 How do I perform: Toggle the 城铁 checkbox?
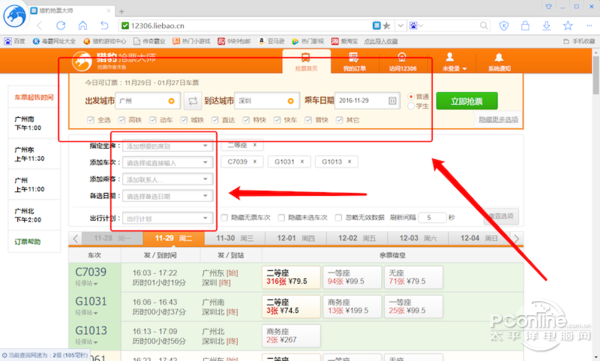[184, 120]
